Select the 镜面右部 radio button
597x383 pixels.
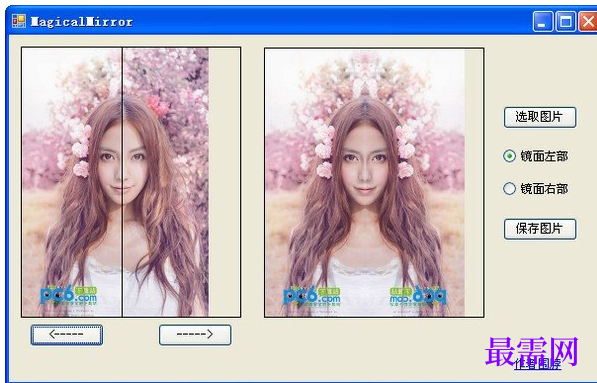(509, 188)
